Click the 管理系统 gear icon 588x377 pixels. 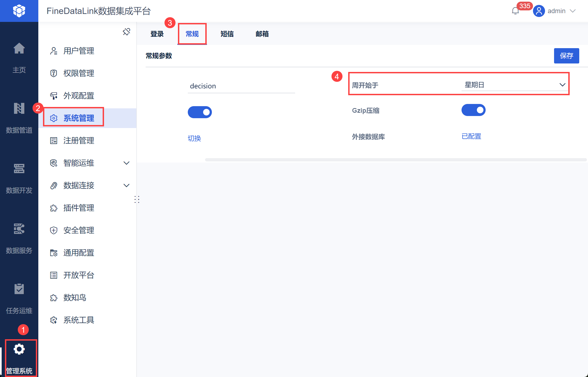tap(19, 349)
